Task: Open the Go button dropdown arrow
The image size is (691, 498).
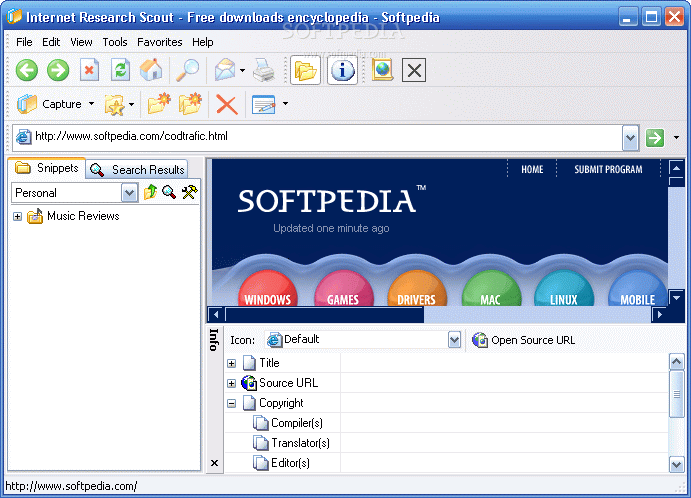Action: pyautogui.click(x=676, y=138)
